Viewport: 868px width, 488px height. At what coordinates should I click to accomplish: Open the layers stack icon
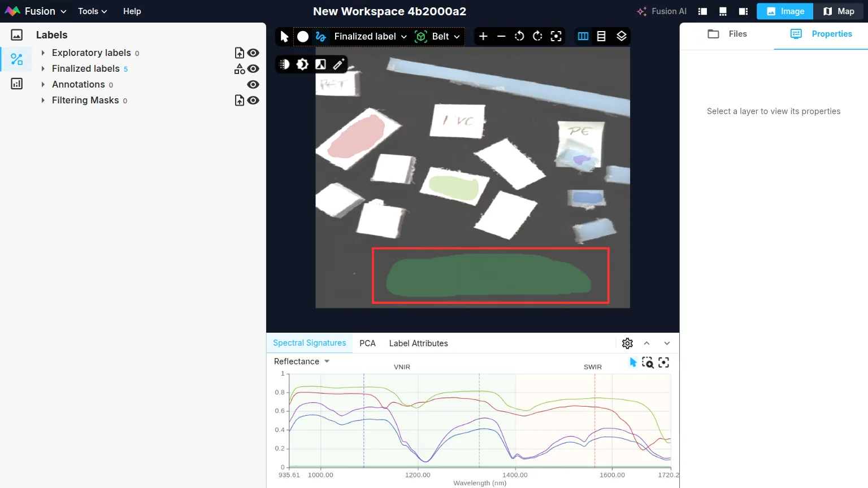621,37
